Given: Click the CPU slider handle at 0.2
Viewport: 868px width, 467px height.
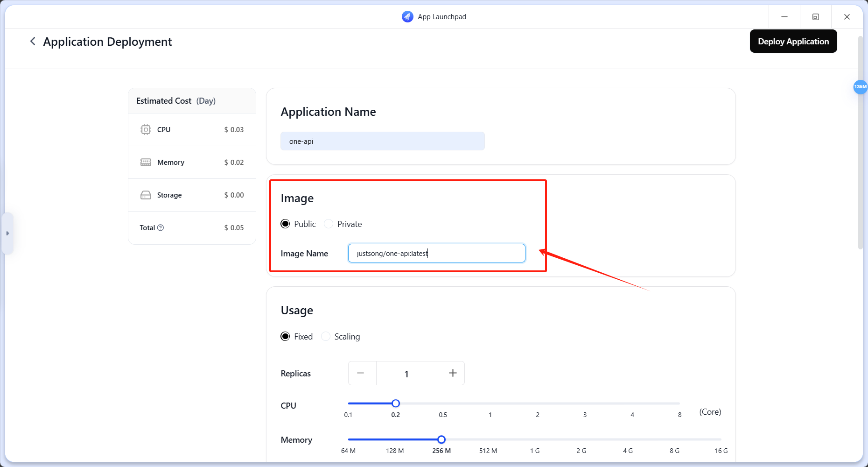Looking at the screenshot, I should 396,403.
